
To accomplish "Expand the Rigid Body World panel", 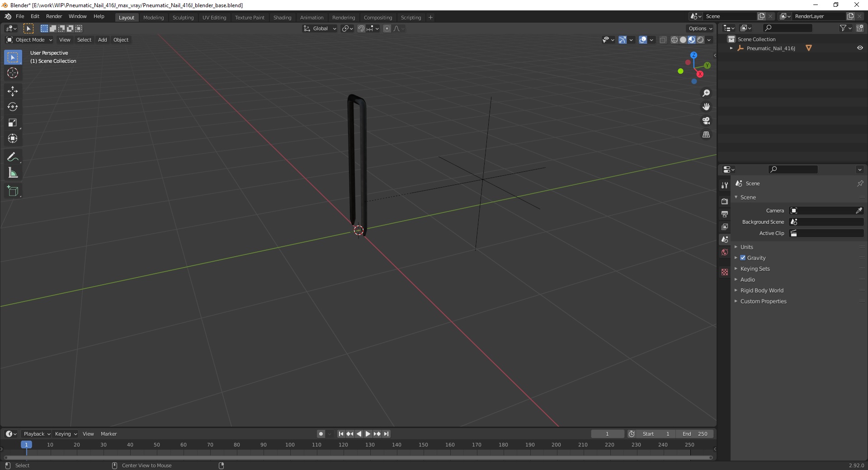I will pos(762,291).
